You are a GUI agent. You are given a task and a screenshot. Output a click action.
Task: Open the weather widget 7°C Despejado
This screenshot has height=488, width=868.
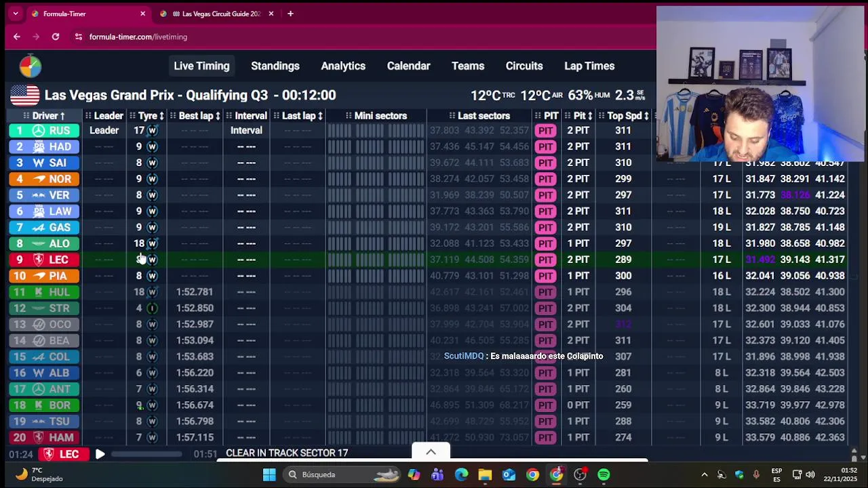point(39,474)
